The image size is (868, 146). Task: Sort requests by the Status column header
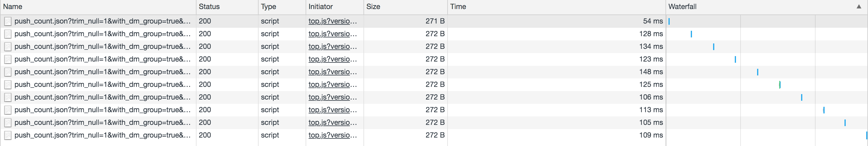tap(209, 7)
